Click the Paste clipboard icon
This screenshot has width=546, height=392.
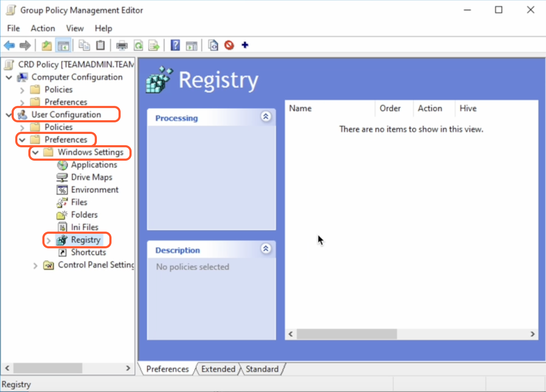tap(100, 46)
